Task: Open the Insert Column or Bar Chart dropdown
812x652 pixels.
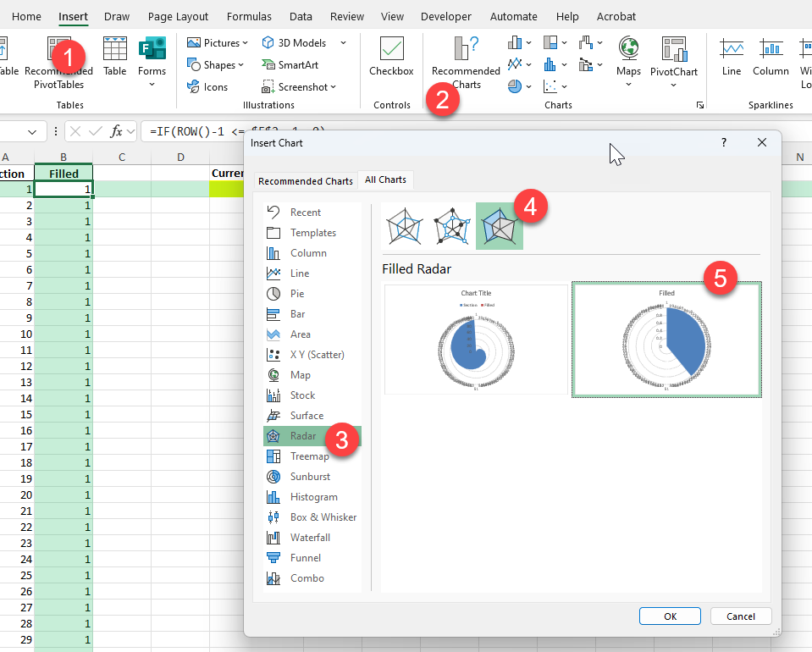Action: coord(528,43)
